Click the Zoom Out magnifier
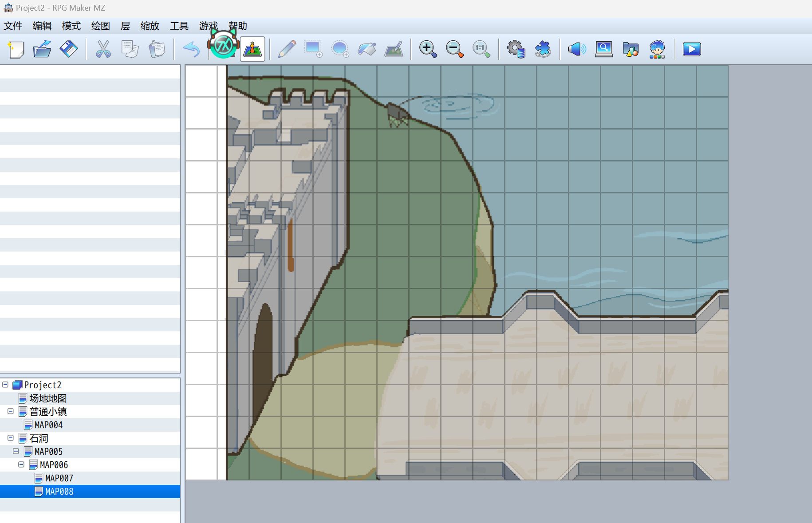This screenshot has width=812, height=523. pos(454,49)
